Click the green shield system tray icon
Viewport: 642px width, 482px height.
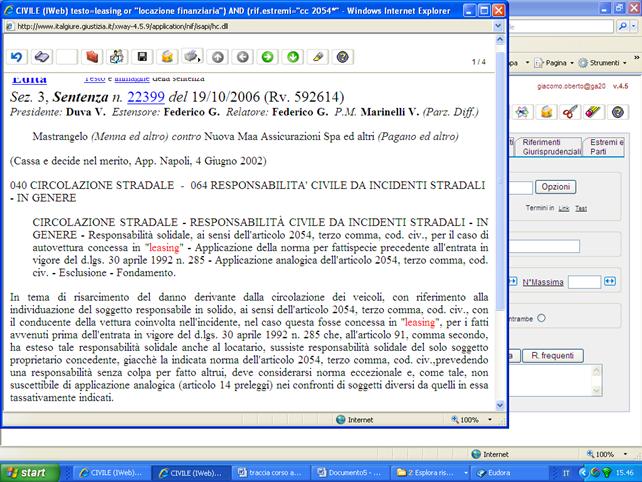click(x=606, y=473)
